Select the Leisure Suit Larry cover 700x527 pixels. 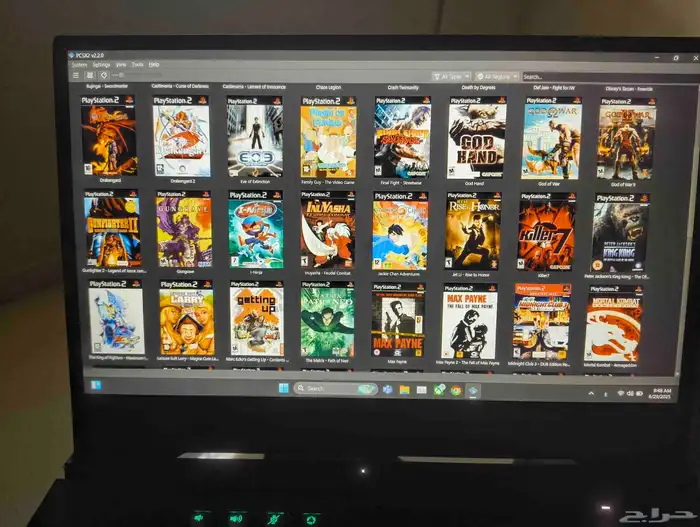[x=186, y=318]
